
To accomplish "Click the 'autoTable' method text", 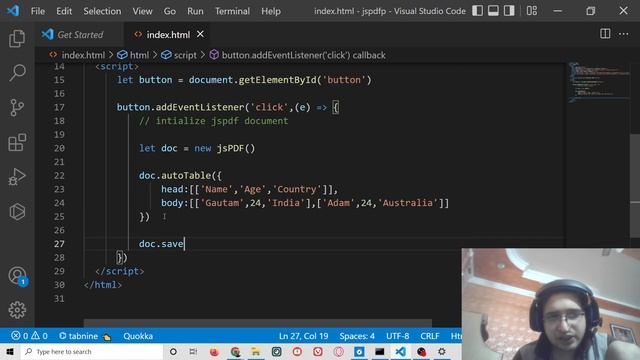I will coord(186,176).
